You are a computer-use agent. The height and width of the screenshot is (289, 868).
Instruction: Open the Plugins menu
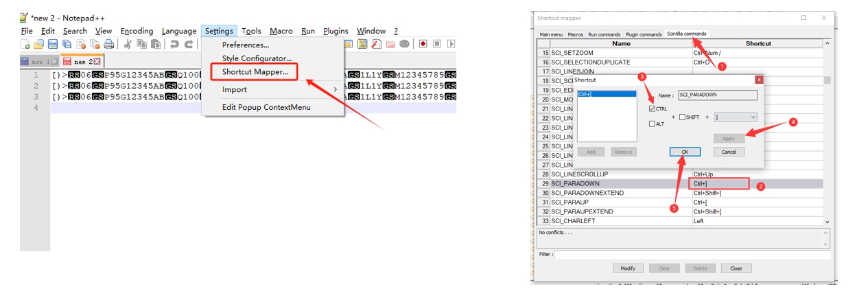[x=336, y=31]
